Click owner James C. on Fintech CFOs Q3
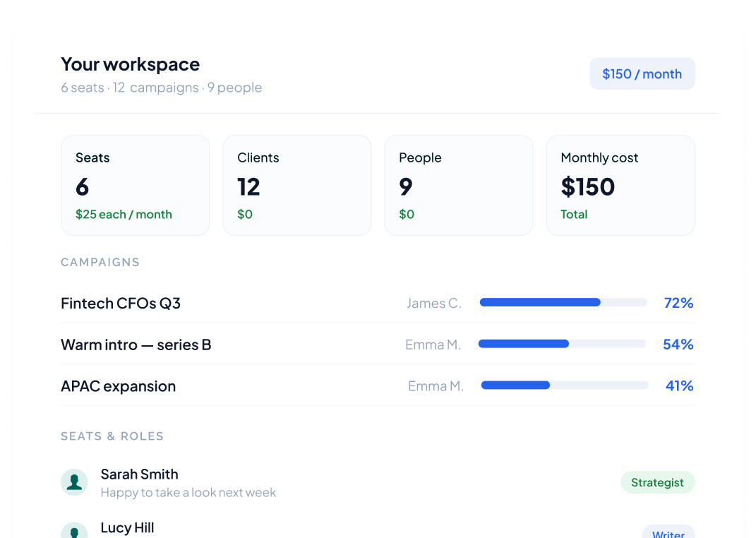 434,303
